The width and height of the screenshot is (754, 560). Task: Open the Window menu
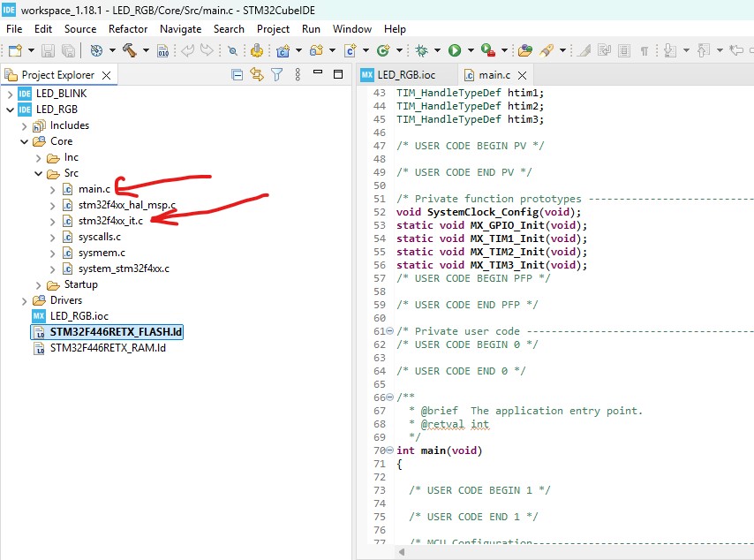pos(352,29)
